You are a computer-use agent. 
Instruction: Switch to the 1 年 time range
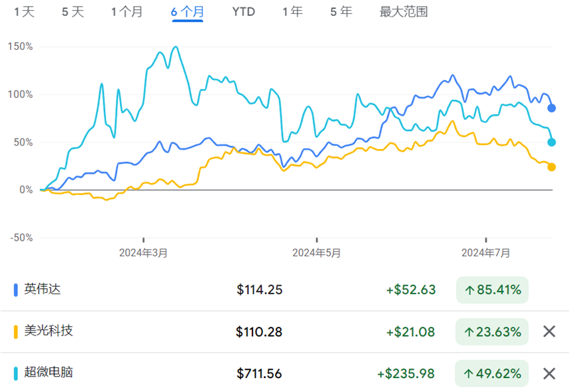coord(292,12)
